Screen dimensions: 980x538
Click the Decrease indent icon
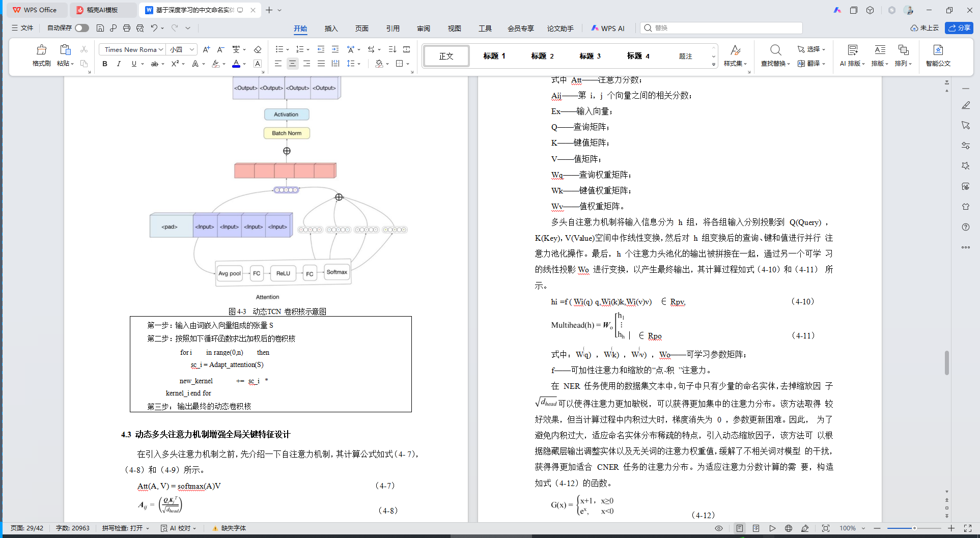[321, 49]
